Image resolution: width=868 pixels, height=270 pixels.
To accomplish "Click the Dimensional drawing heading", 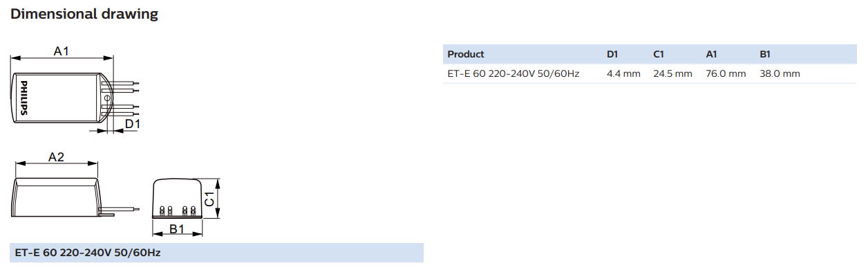I will (x=84, y=13).
